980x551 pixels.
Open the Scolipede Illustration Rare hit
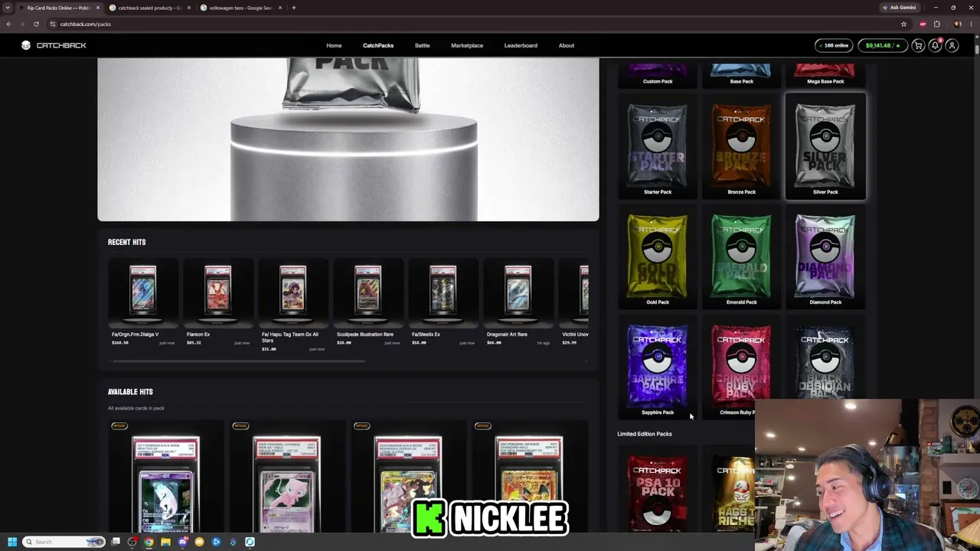click(x=367, y=304)
